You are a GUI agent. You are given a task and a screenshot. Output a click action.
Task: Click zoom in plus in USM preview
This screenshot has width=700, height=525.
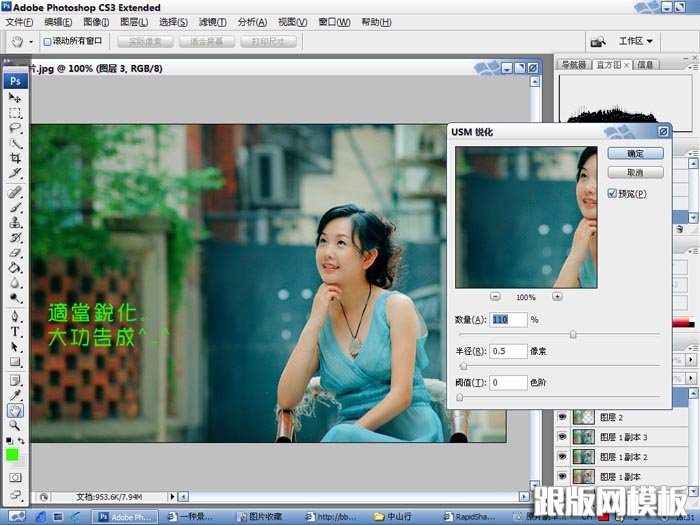coord(557,296)
